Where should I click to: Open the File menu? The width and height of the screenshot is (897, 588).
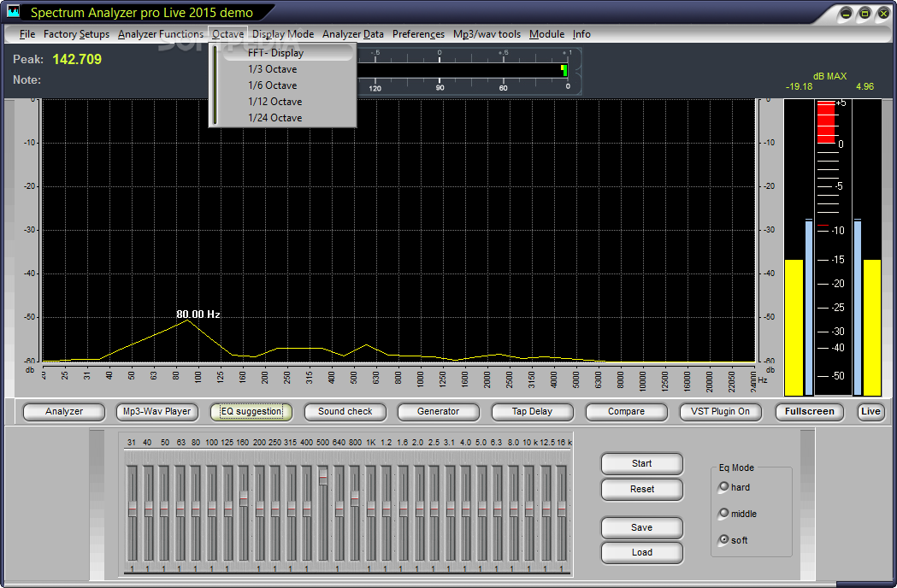(27, 34)
